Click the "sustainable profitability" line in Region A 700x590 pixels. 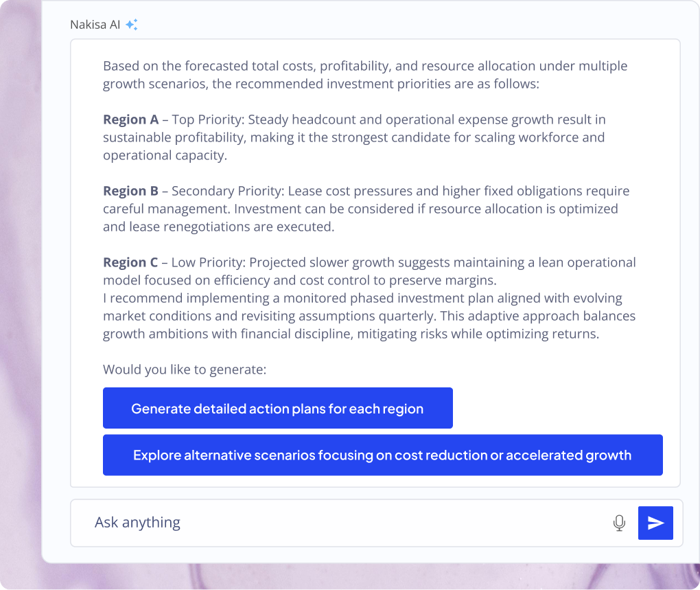click(353, 137)
